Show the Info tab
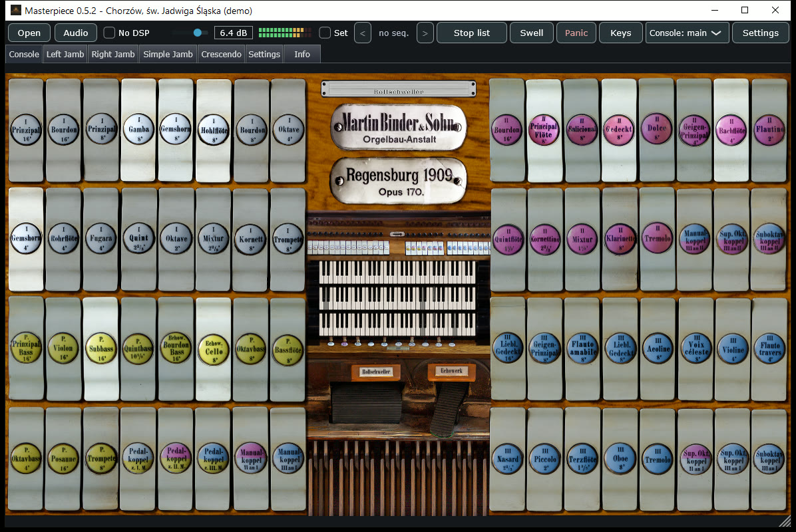Viewport: 796px width, 532px height. point(302,55)
